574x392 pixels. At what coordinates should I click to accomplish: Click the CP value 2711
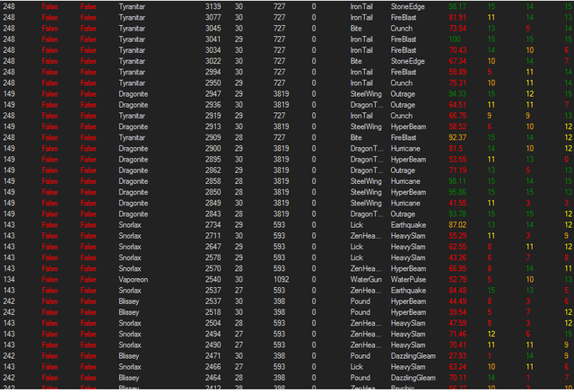click(x=213, y=236)
